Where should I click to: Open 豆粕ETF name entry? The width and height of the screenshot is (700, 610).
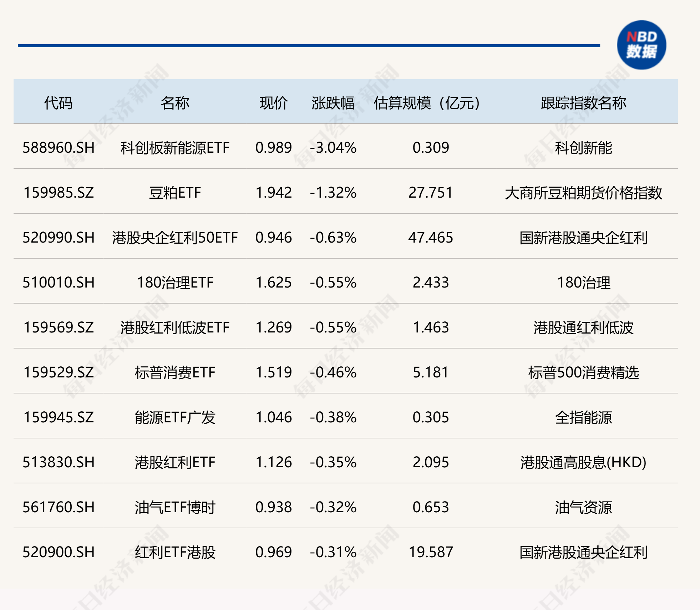pyautogui.click(x=175, y=193)
